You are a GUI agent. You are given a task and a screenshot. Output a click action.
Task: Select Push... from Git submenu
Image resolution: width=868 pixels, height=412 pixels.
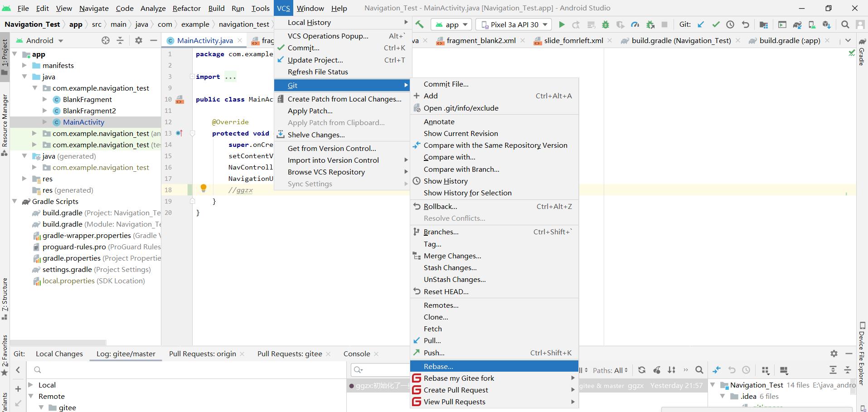coord(494,353)
